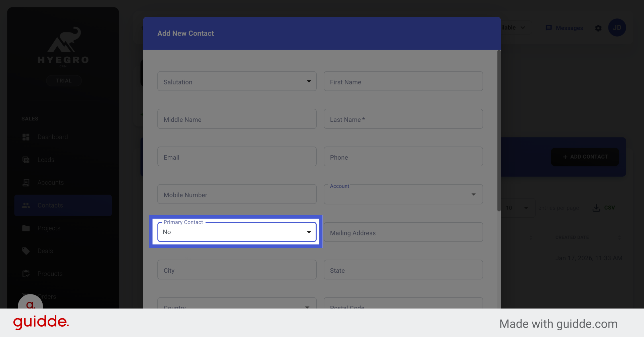Open the Messages chat icon
Image resolution: width=644 pixels, height=337 pixels.
click(x=549, y=28)
